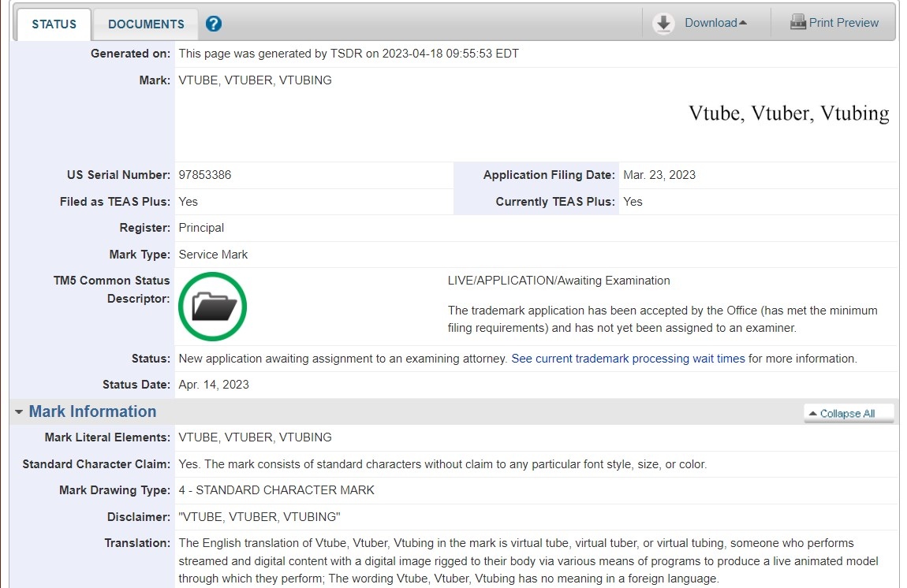Viewport: 907px width, 588px height.
Task: Click the Vtube, Vtuber, Vtubing mark drawing
Action: point(789,114)
